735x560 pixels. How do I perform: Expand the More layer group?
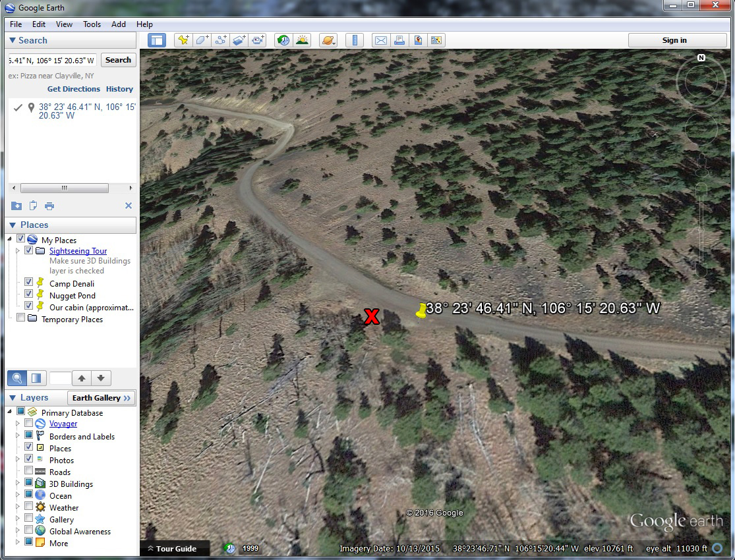coord(18,542)
